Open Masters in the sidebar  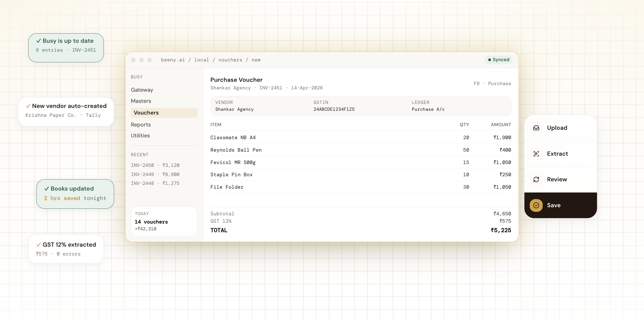point(141,101)
